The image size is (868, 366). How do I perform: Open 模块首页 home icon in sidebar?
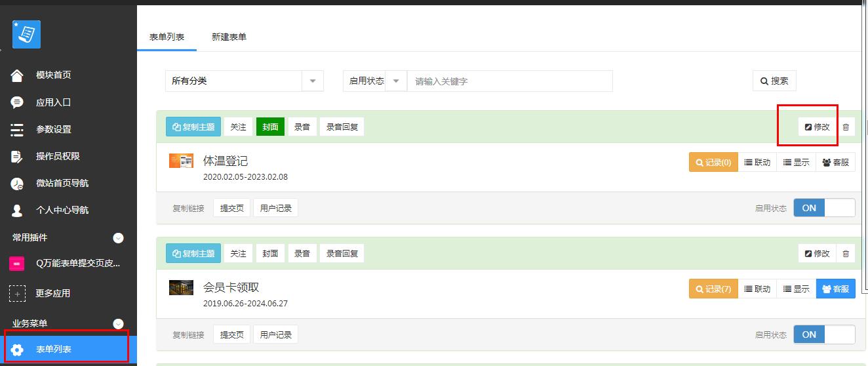(x=17, y=75)
